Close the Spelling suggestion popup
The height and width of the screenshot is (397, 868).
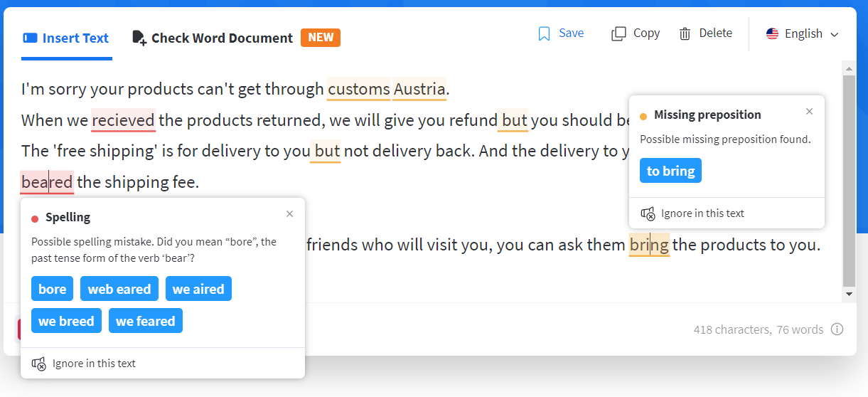(289, 214)
